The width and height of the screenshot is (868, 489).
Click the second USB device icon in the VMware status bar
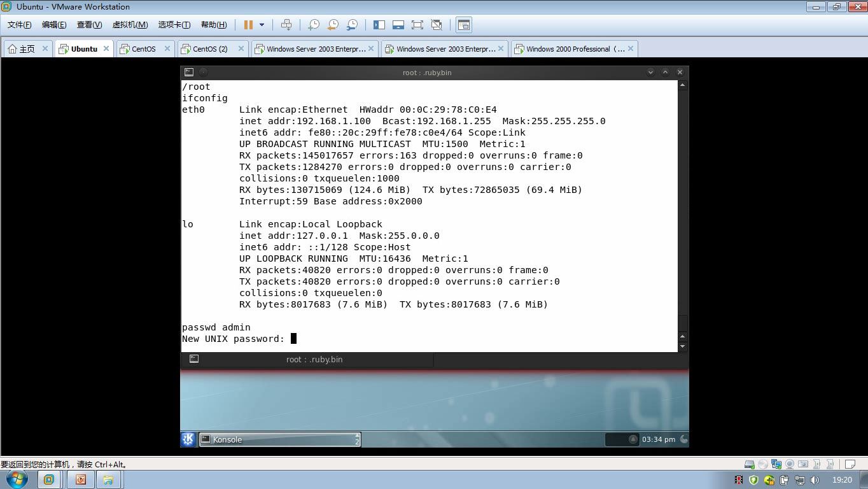pyautogui.click(x=830, y=464)
